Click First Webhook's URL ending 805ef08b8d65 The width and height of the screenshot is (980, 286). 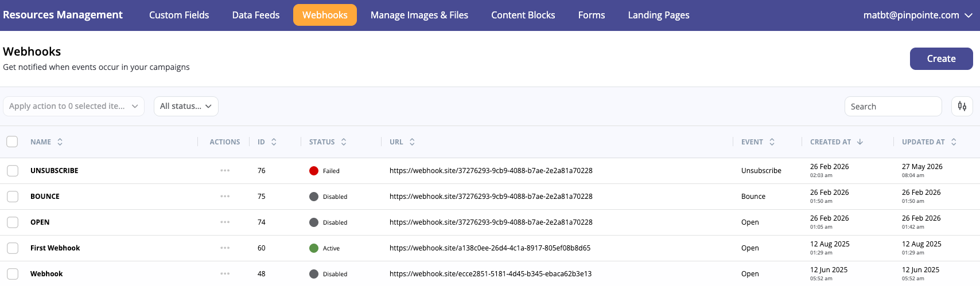click(490, 248)
